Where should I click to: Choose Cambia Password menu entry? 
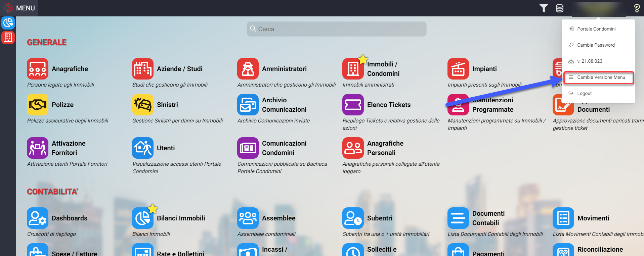point(598,45)
